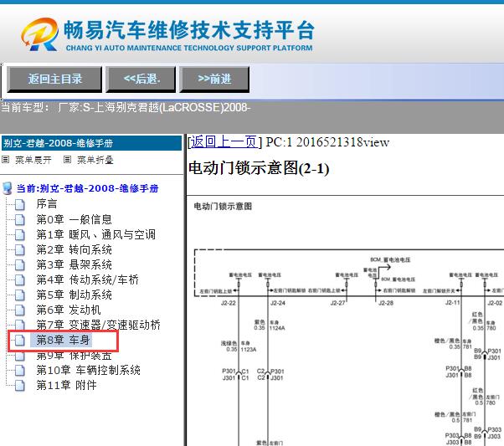Click connector label J2-22 in diagram

point(229,303)
